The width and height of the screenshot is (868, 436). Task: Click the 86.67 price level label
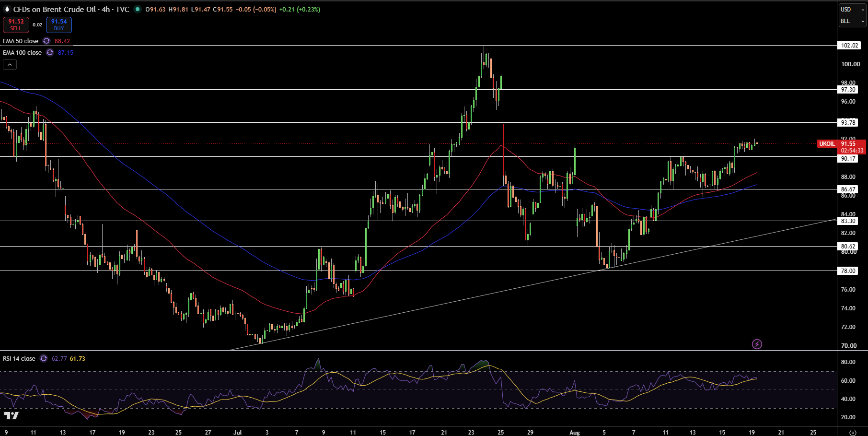tap(848, 189)
